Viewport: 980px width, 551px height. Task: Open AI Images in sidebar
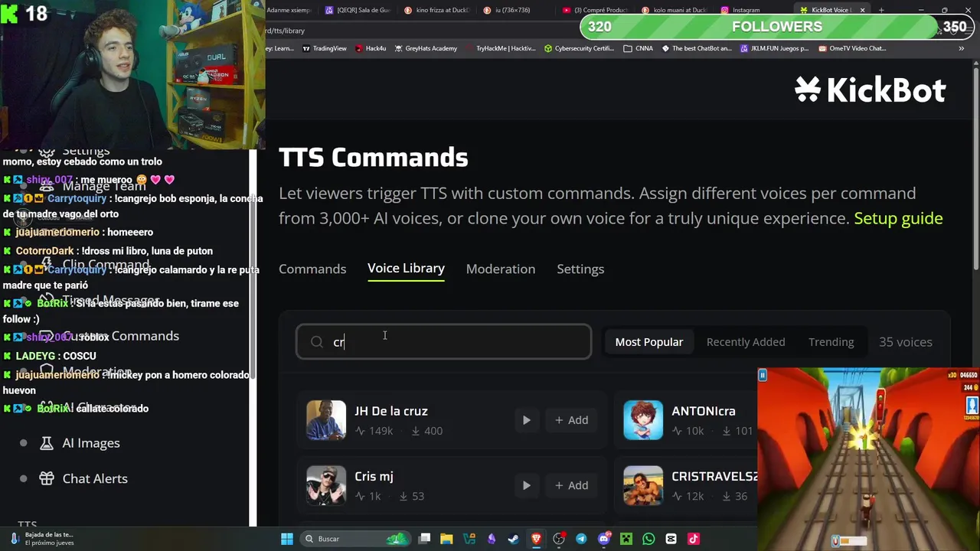click(x=91, y=443)
